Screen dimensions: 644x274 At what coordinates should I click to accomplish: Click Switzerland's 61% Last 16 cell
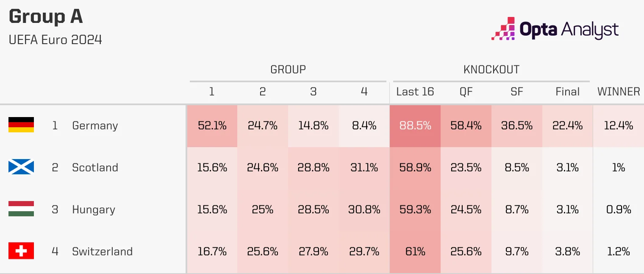coord(415,252)
